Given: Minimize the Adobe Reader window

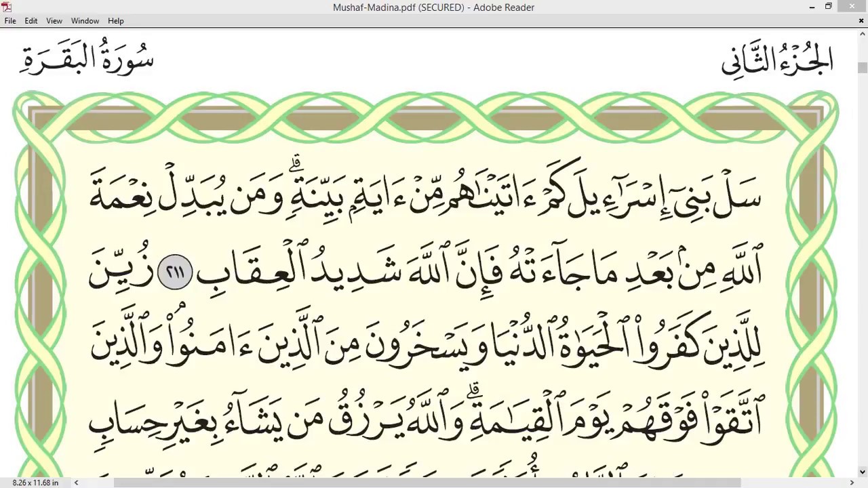Looking at the screenshot, I should (x=812, y=7).
